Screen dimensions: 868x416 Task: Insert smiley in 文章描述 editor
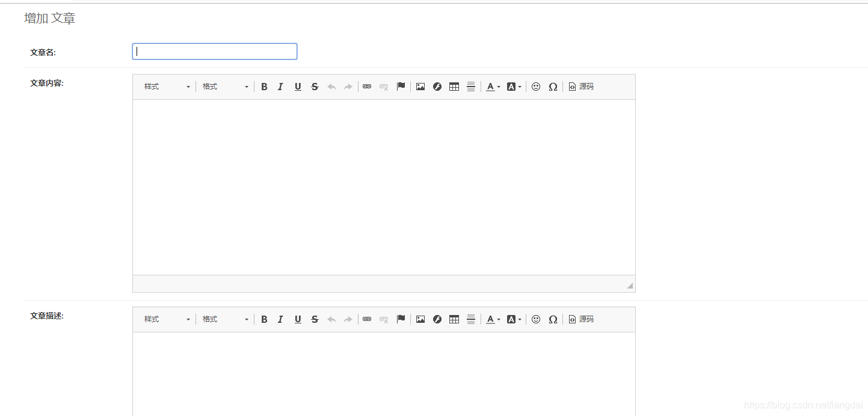click(x=536, y=319)
